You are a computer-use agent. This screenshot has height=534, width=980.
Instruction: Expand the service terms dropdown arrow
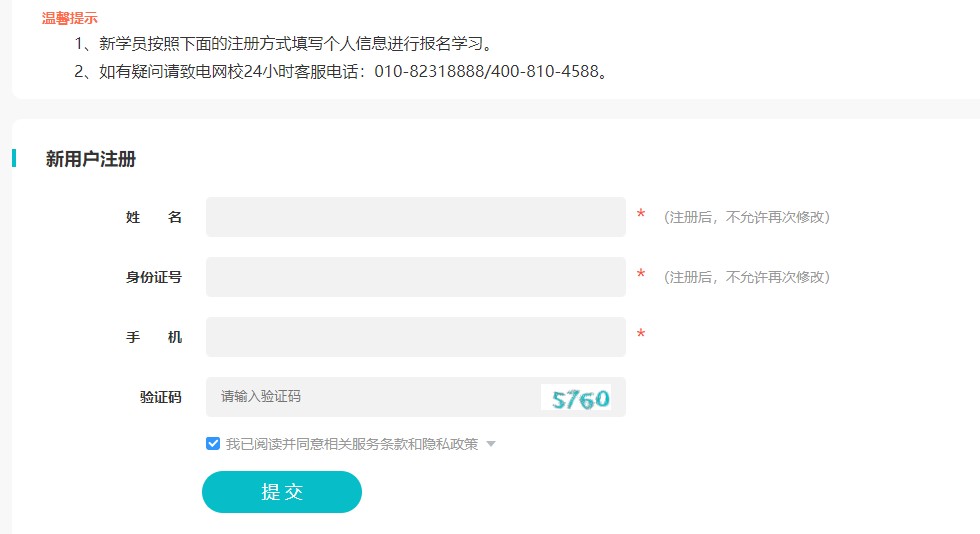491,444
